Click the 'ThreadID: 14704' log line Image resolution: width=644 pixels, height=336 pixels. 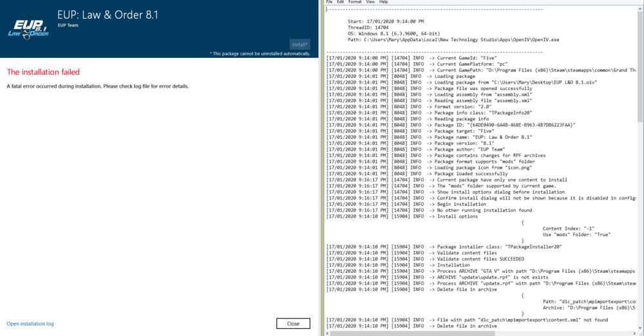(368, 28)
